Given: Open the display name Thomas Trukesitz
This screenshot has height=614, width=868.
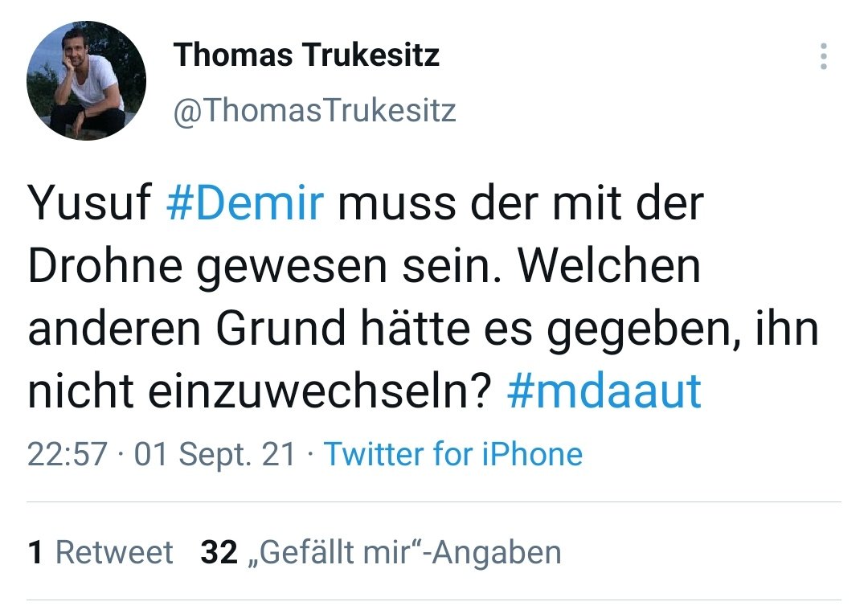Looking at the screenshot, I should (306, 55).
